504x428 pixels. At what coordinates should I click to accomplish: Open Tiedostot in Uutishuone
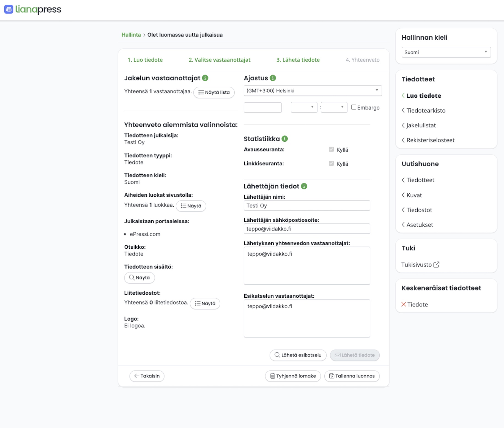pyautogui.click(x=419, y=210)
